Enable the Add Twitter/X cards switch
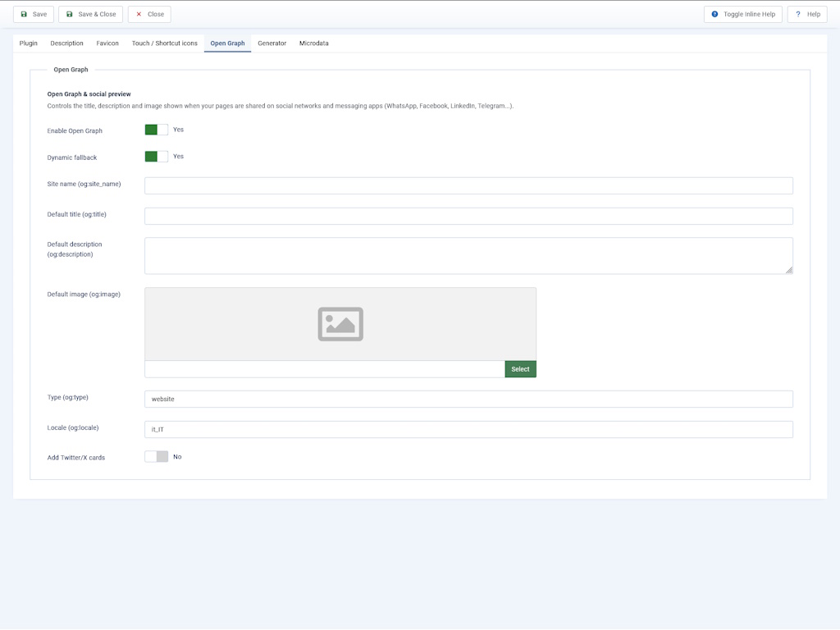This screenshot has height=630, width=840. coord(157,456)
